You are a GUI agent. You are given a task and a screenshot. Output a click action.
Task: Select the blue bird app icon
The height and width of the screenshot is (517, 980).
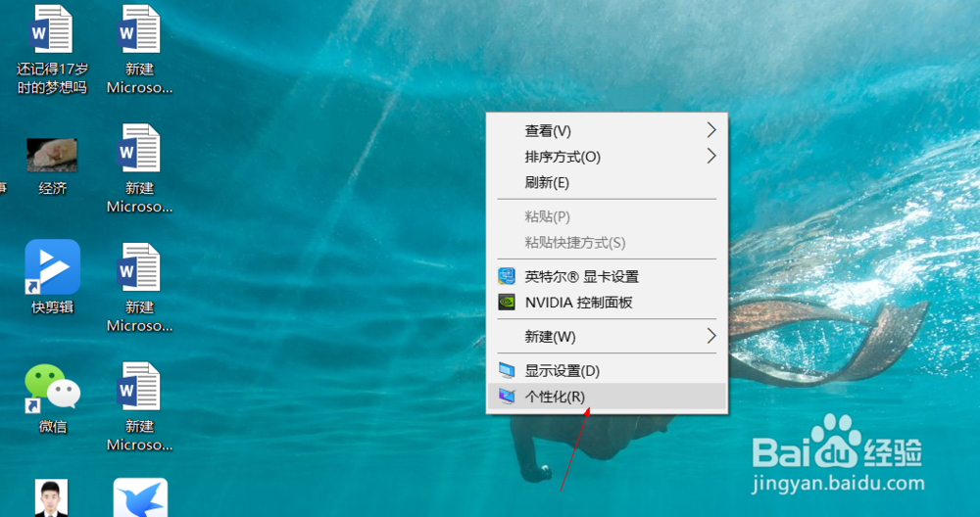(140, 497)
